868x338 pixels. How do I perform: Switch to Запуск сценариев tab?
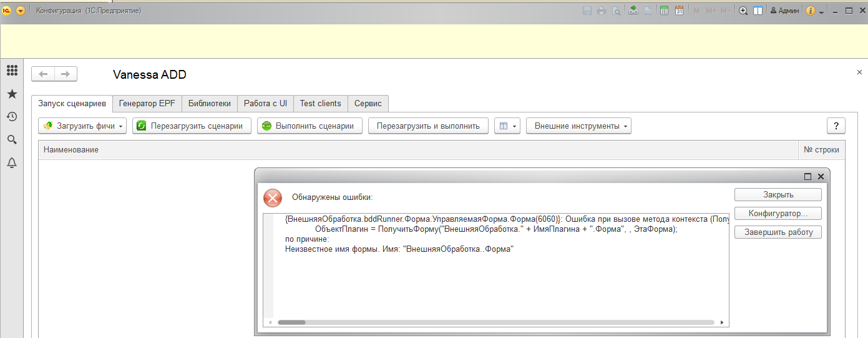click(72, 103)
